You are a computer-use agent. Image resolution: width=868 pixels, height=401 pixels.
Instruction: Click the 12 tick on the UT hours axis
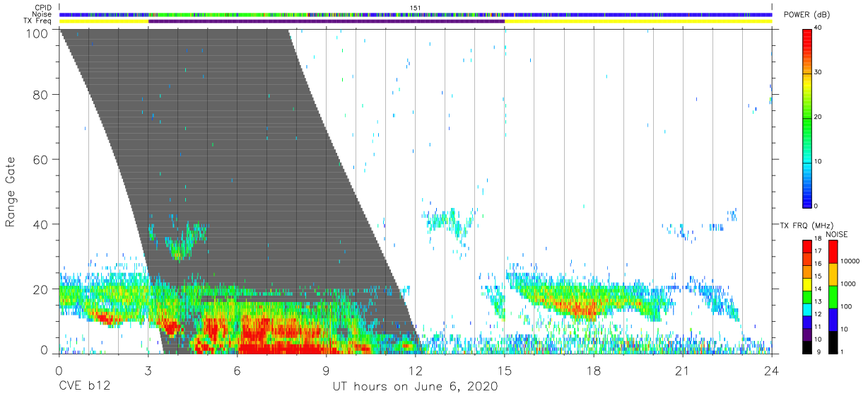pos(415,371)
